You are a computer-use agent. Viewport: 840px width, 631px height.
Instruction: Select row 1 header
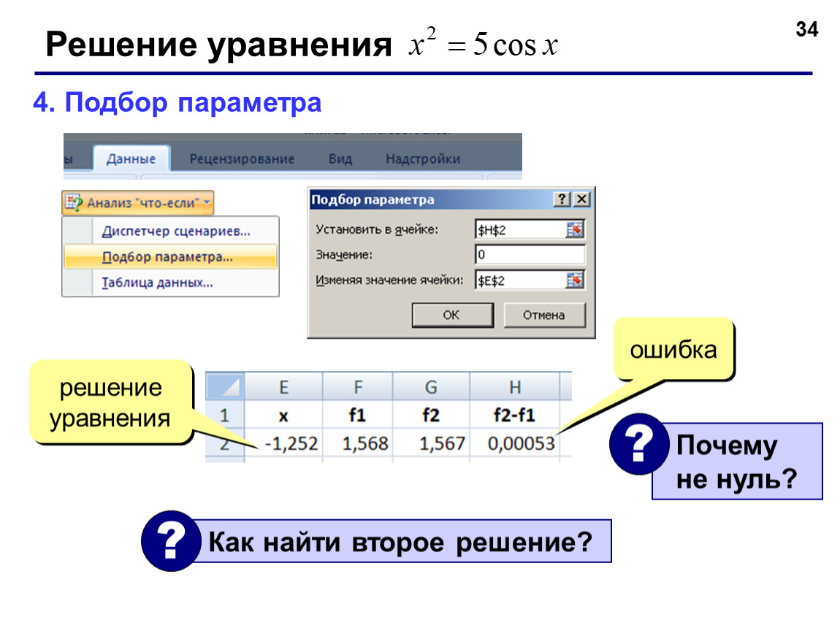click(225, 415)
